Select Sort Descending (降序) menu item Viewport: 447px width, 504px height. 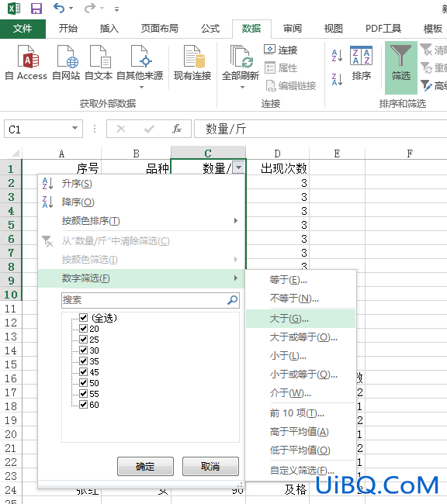click(x=141, y=202)
